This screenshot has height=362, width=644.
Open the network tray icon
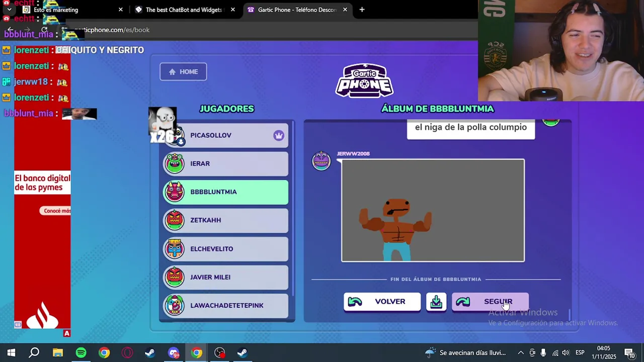pos(555,352)
